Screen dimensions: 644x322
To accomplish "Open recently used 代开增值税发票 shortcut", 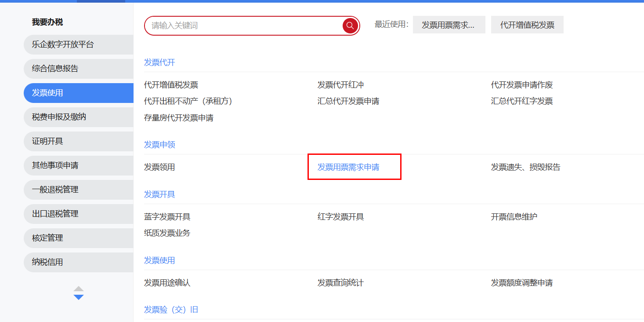I will point(527,25).
